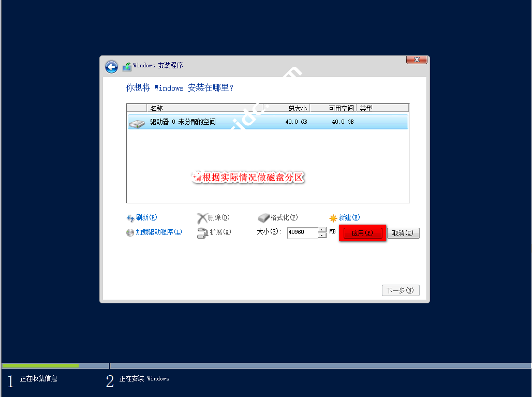This screenshot has height=397, width=532.
Task: Click the Drive 0 disk icon
Action: (137, 124)
